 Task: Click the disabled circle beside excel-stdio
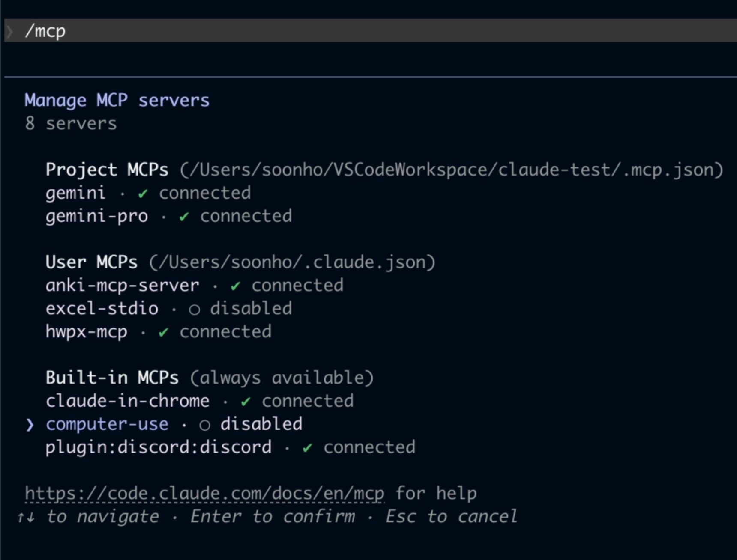194,310
